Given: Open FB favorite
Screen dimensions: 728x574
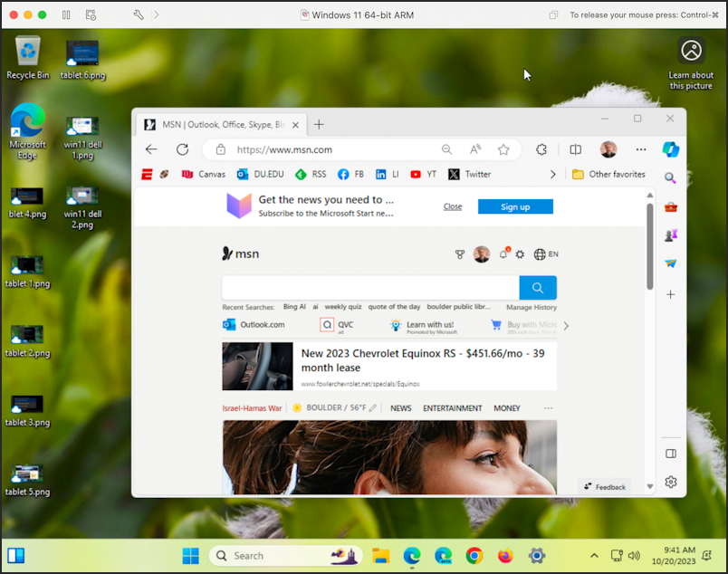Looking at the screenshot, I should (350, 175).
